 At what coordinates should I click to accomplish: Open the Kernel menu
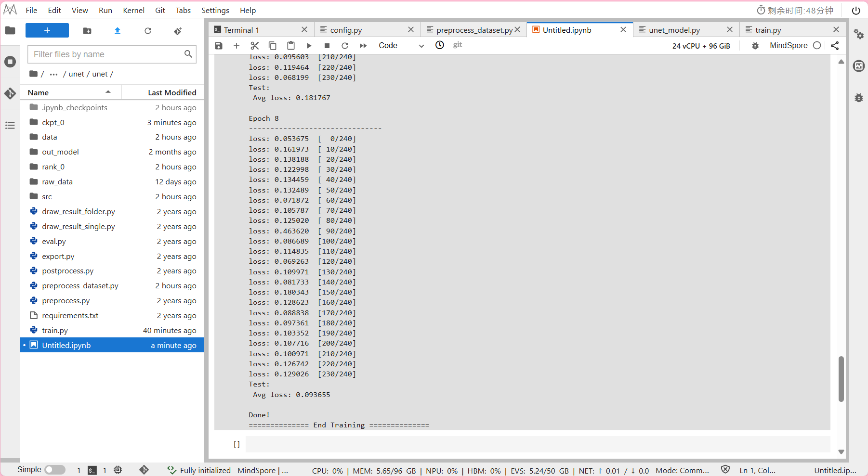coord(133,10)
